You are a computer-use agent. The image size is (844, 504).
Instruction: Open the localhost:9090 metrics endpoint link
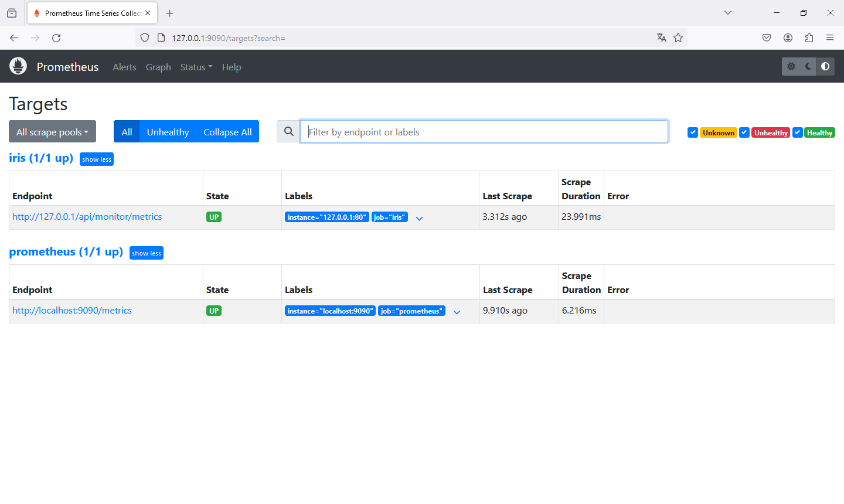tap(72, 311)
